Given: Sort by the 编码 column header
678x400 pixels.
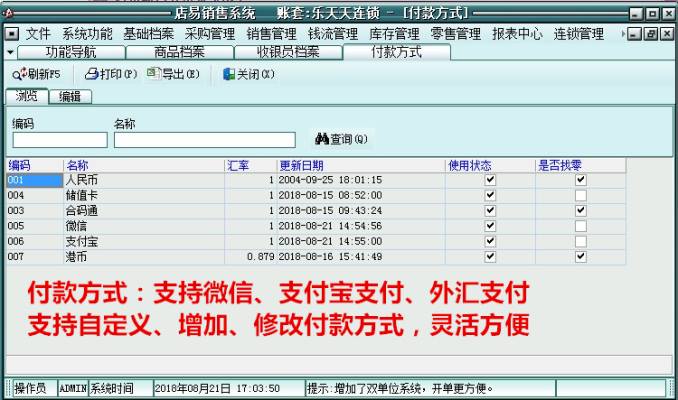Looking at the screenshot, I should [35, 166].
